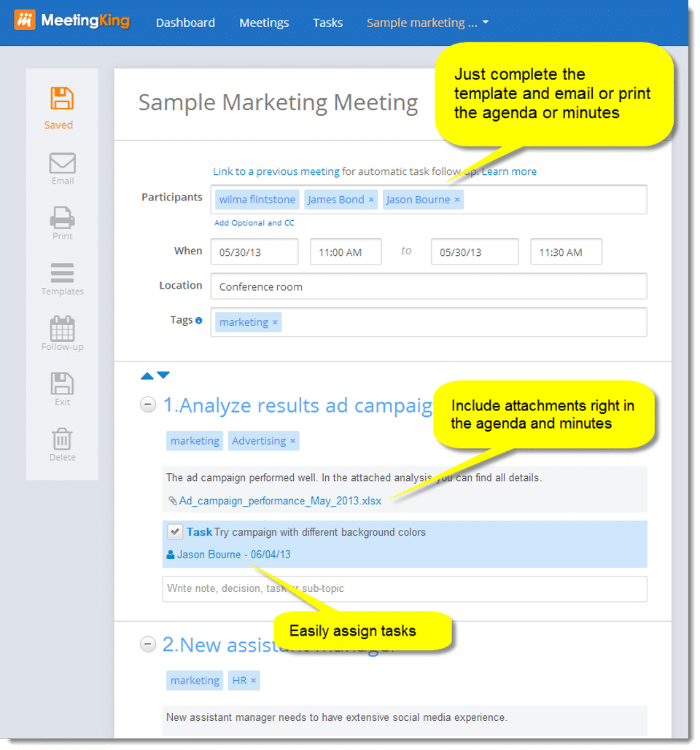Screen dimensions: 700x750
Task: Open the Ad_campaign_performance_May_2013.xlsx attachment
Action: pos(281,501)
